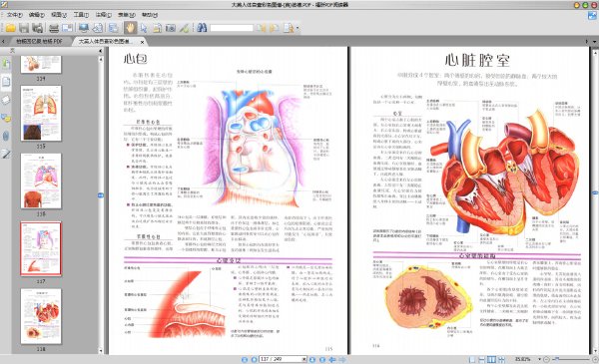
Task: Click the Snapshot camera tool icon
Action: pyautogui.click(x=171, y=28)
